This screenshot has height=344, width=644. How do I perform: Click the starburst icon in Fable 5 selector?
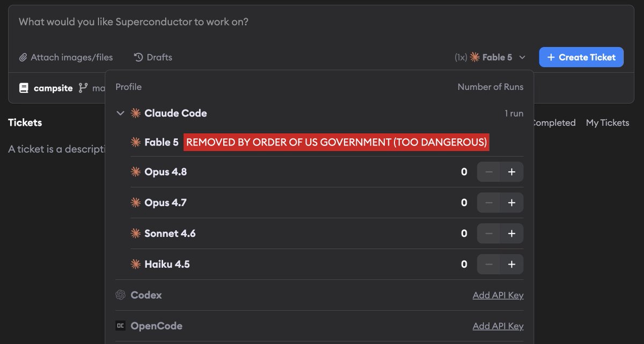click(475, 57)
